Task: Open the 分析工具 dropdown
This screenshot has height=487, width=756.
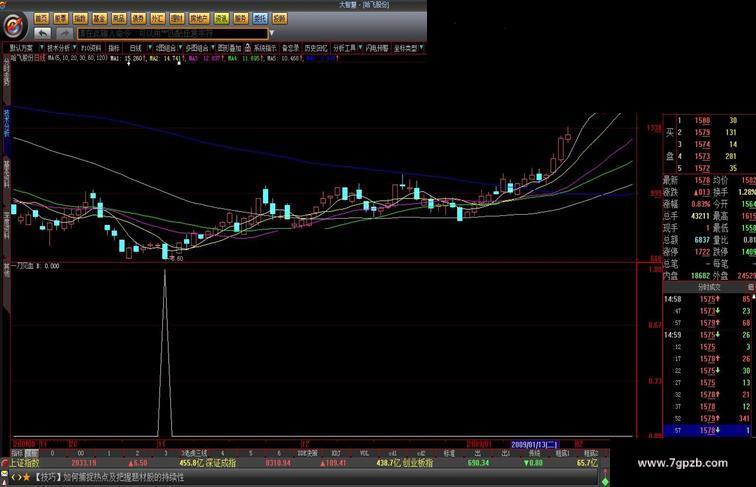Action: 347,48
